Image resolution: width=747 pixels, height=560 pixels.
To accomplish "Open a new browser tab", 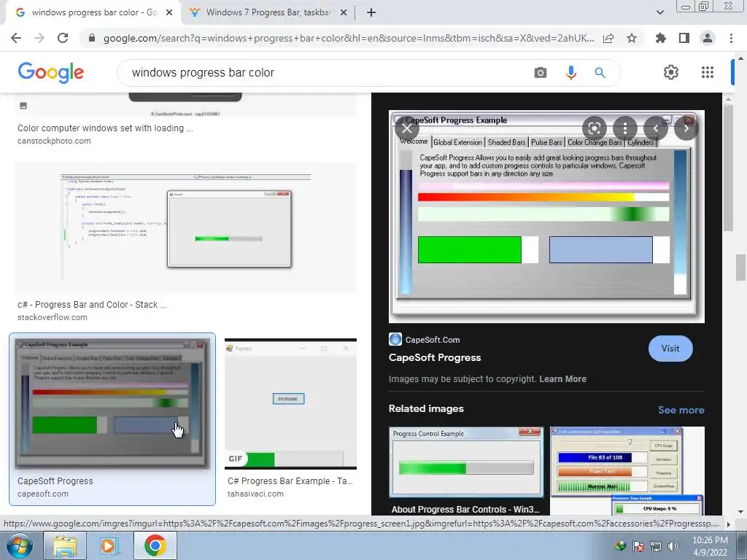I will point(371,12).
